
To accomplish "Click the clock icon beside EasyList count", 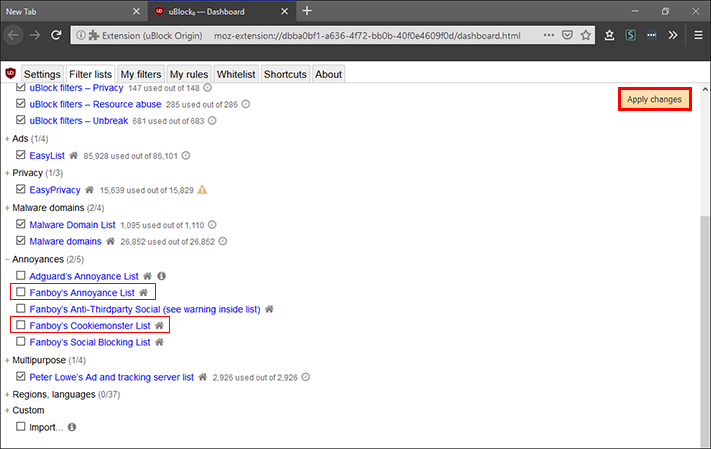I will 186,156.
